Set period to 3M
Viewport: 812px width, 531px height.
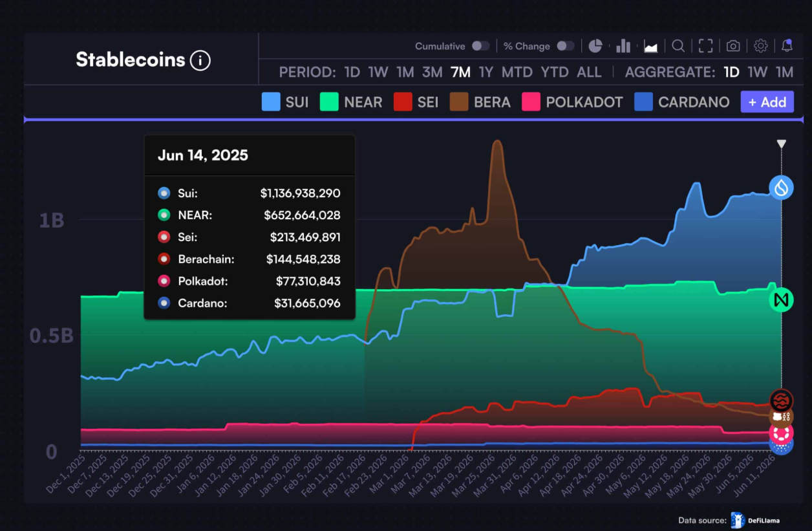tap(432, 72)
